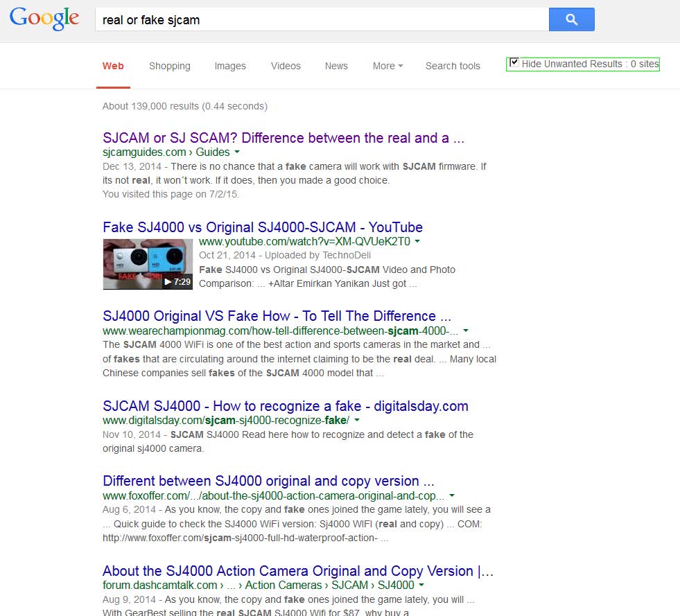680x616 pixels.
Task: Open 'Fake SJ4000 vs Original SJ4000-SJCAM - YouTube' result
Action: 263,227
